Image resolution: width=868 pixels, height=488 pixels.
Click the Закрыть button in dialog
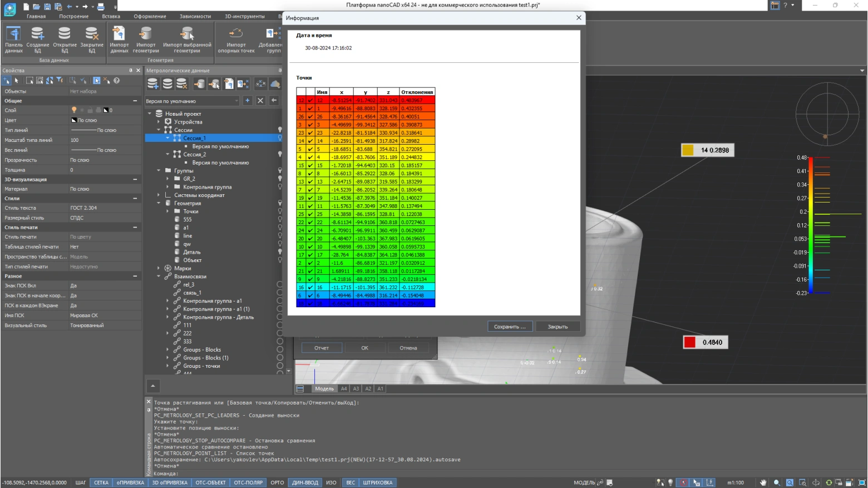point(558,327)
